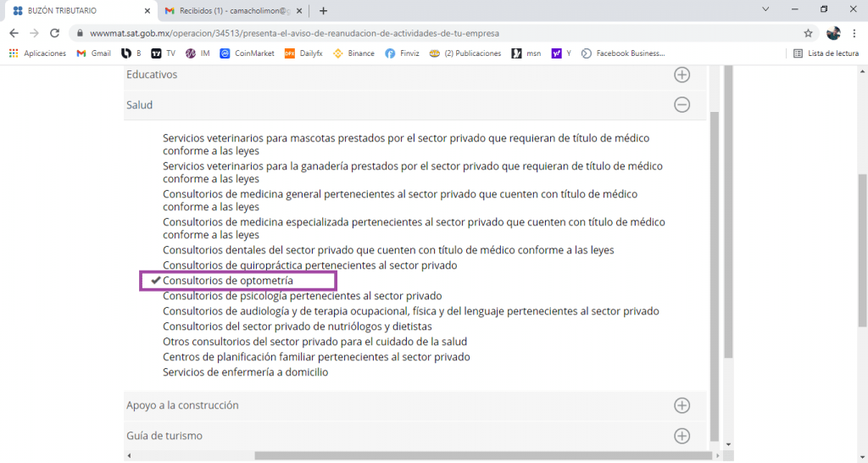Open Yahoo Y bookmark
The height and width of the screenshot is (463, 868).
click(561, 53)
